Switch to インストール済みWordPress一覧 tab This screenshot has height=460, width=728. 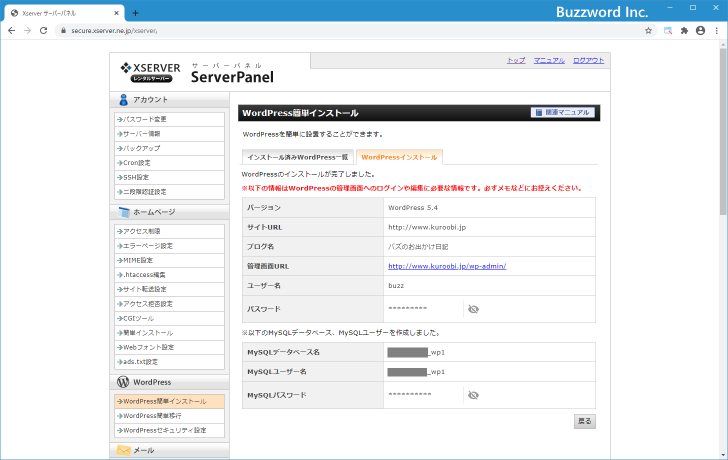[298, 157]
